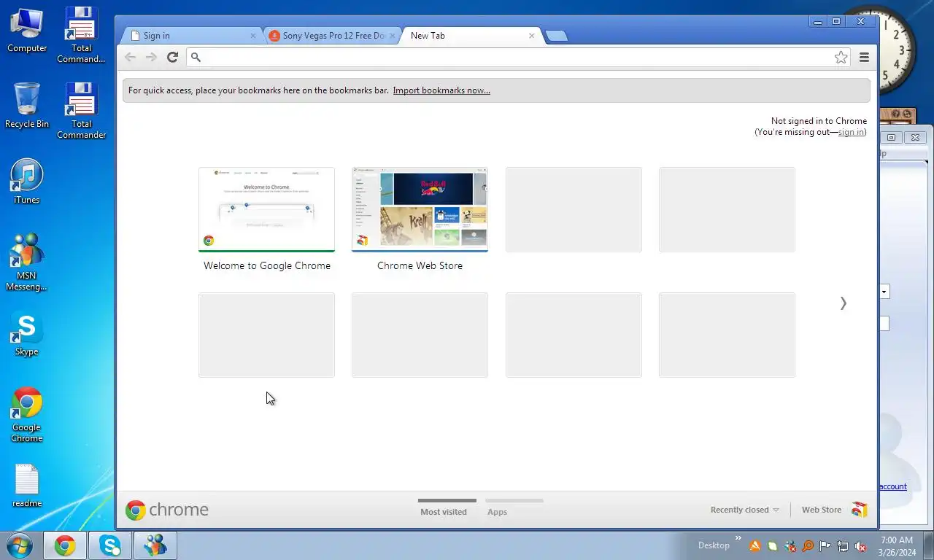Minimize the Chrome window
The height and width of the screenshot is (560, 934).
[x=818, y=21]
